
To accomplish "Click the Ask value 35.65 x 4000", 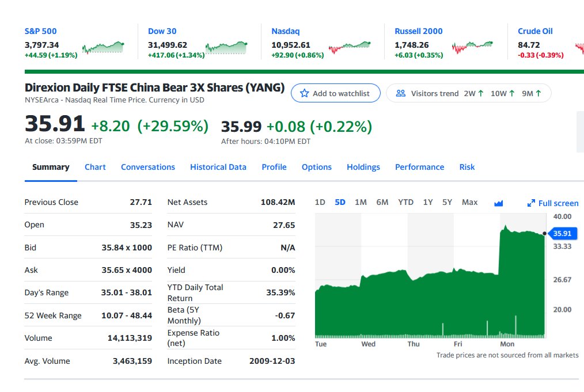I will pos(127,270).
